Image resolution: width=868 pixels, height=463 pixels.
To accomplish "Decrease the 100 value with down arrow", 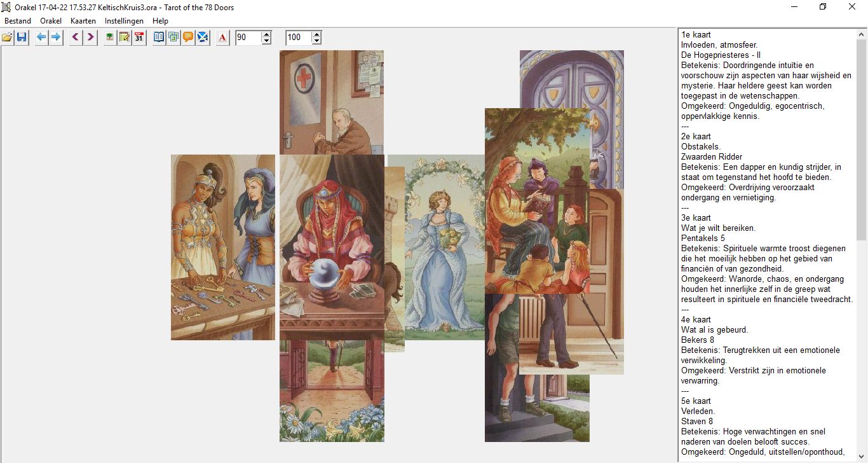I will (x=316, y=41).
